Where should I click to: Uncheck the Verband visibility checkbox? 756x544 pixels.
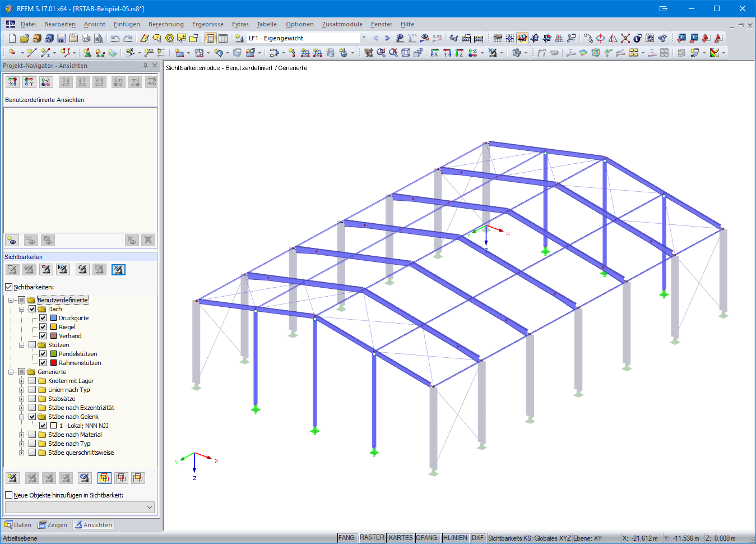(43, 336)
